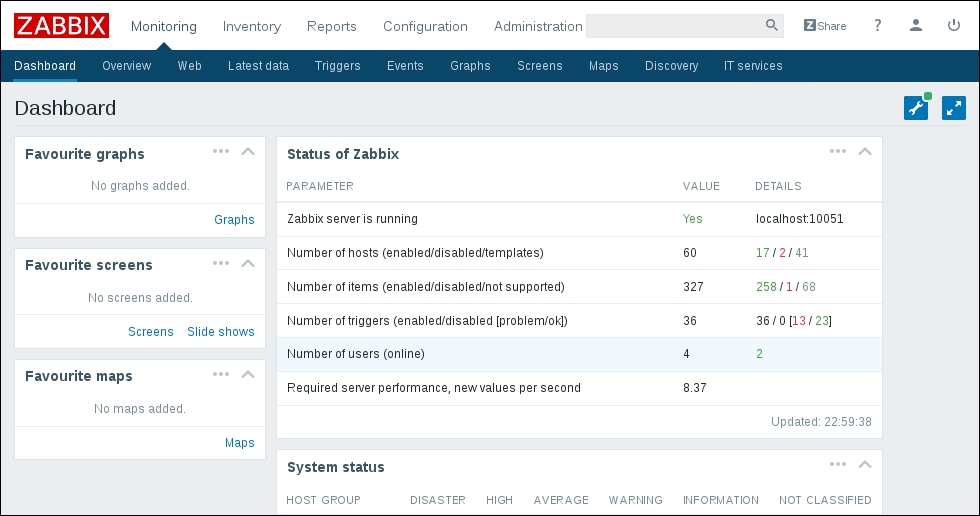Switch to the Latest data tab
The height and width of the screenshot is (516, 980).
pyautogui.click(x=258, y=66)
